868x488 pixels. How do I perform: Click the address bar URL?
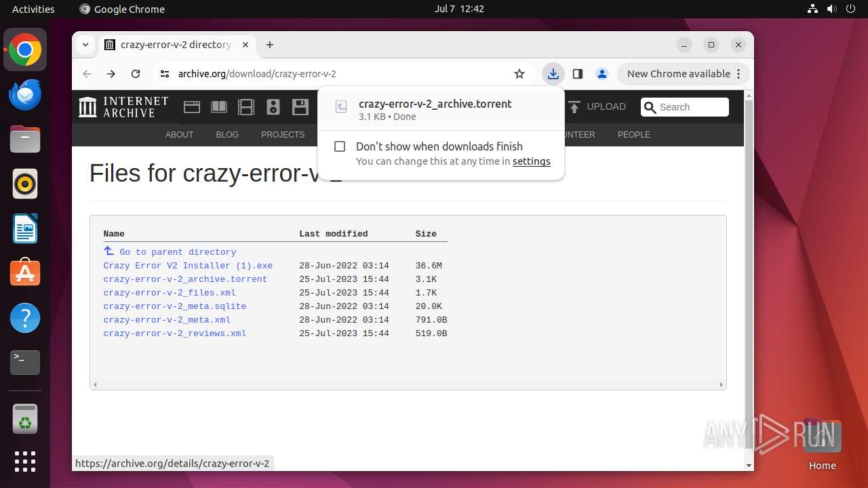tap(257, 74)
